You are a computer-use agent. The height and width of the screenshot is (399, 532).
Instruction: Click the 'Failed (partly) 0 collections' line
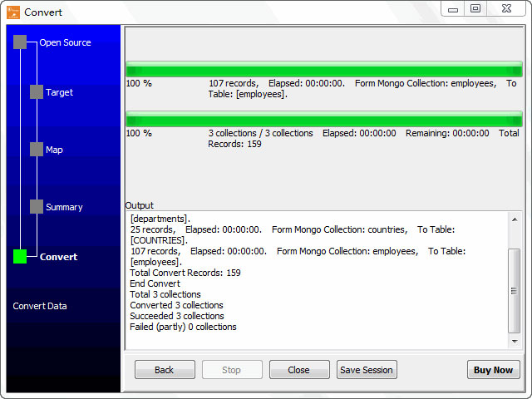[183, 327]
